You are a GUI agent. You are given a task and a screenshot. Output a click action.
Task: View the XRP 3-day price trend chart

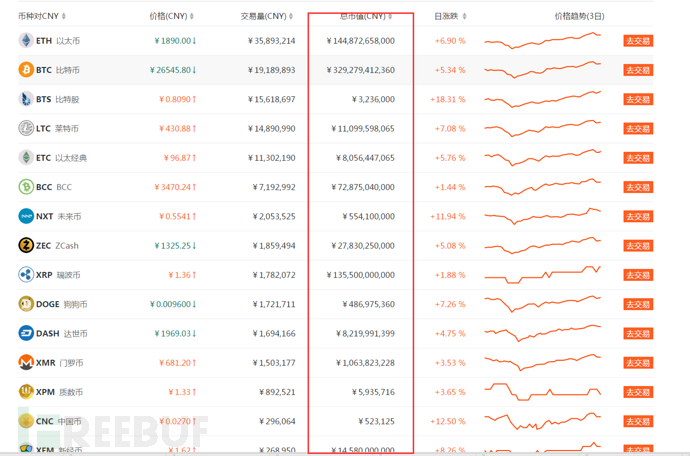(543, 275)
